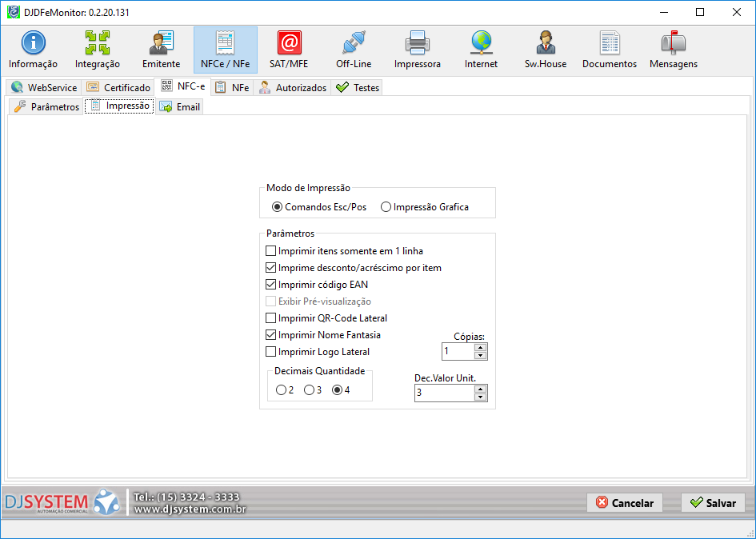Open the Informação toolbar section

(33, 50)
